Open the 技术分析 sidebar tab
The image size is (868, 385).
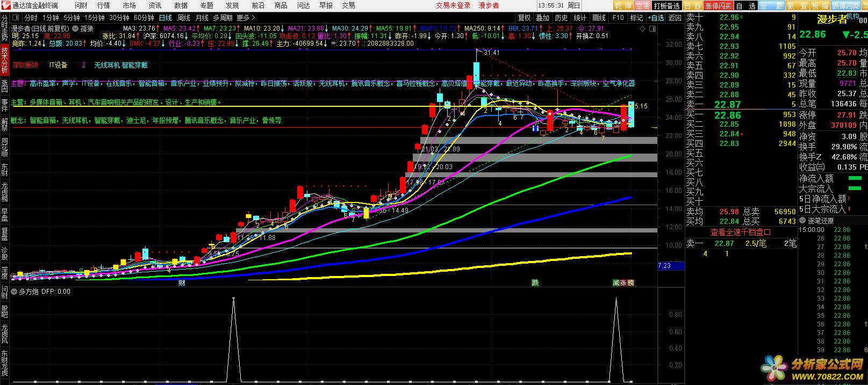[x=4, y=60]
